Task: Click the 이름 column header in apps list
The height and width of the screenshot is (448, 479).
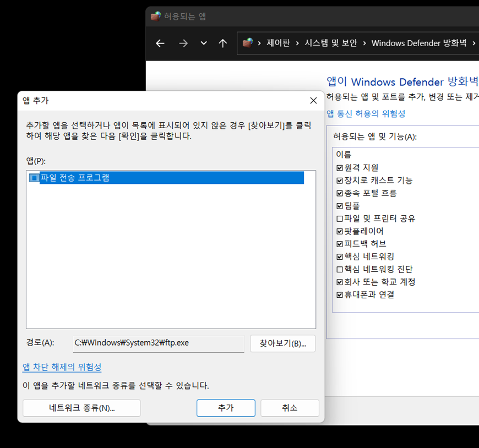Action: (344, 155)
